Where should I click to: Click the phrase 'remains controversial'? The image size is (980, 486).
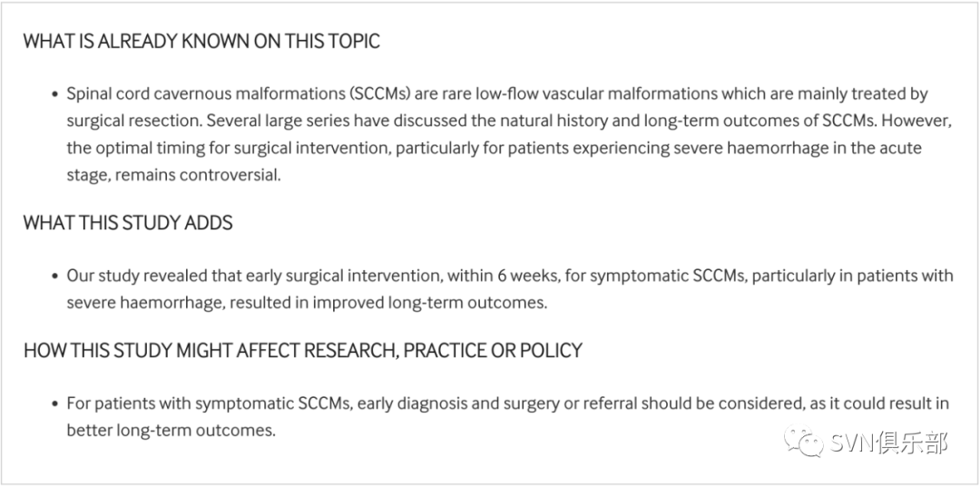pos(198,175)
